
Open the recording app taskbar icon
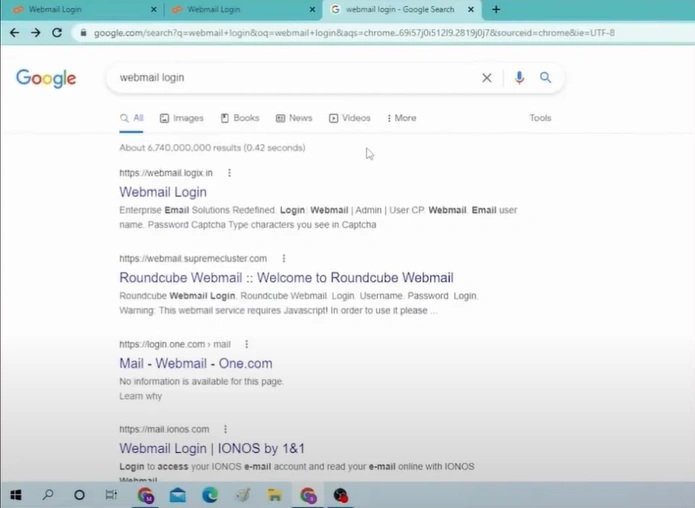click(x=340, y=495)
